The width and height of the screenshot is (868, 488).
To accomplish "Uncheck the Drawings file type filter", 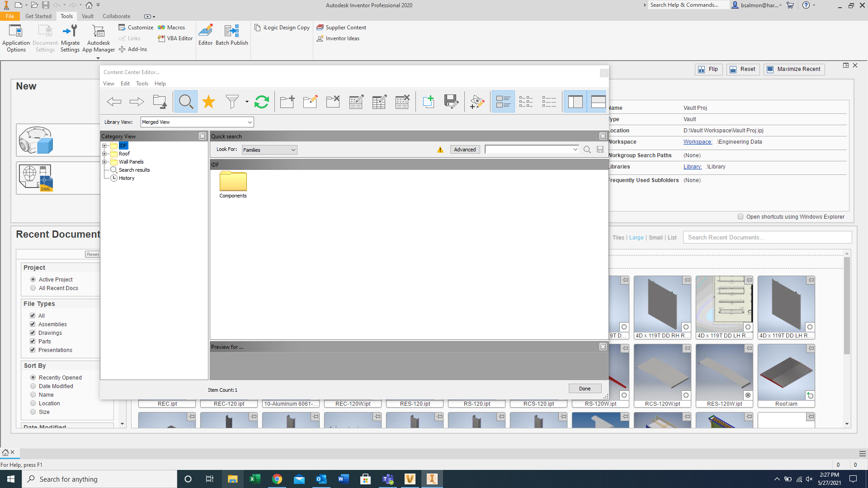I will (x=33, y=333).
